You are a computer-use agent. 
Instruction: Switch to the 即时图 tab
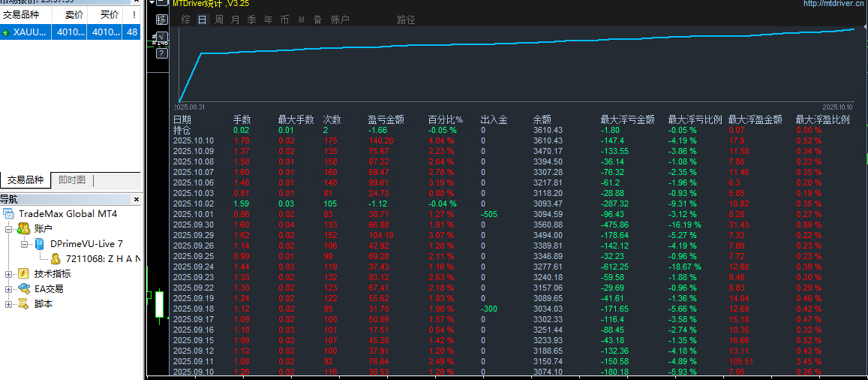coord(72,180)
